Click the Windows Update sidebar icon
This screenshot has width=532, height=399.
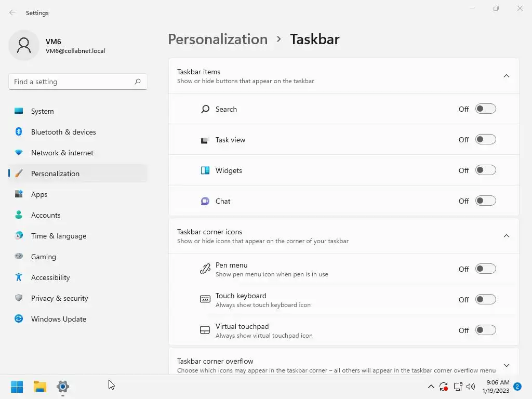tap(19, 319)
